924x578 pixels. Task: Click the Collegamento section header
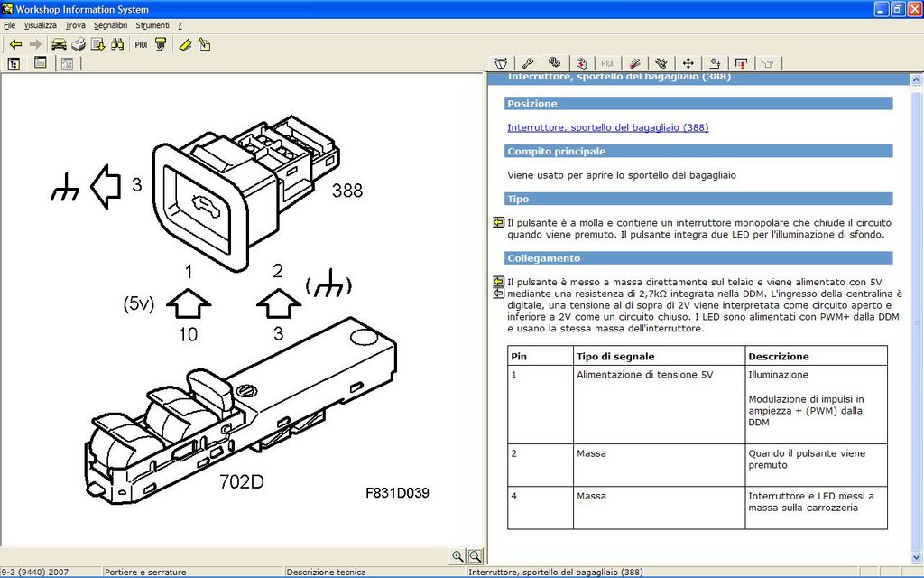pos(698,257)
